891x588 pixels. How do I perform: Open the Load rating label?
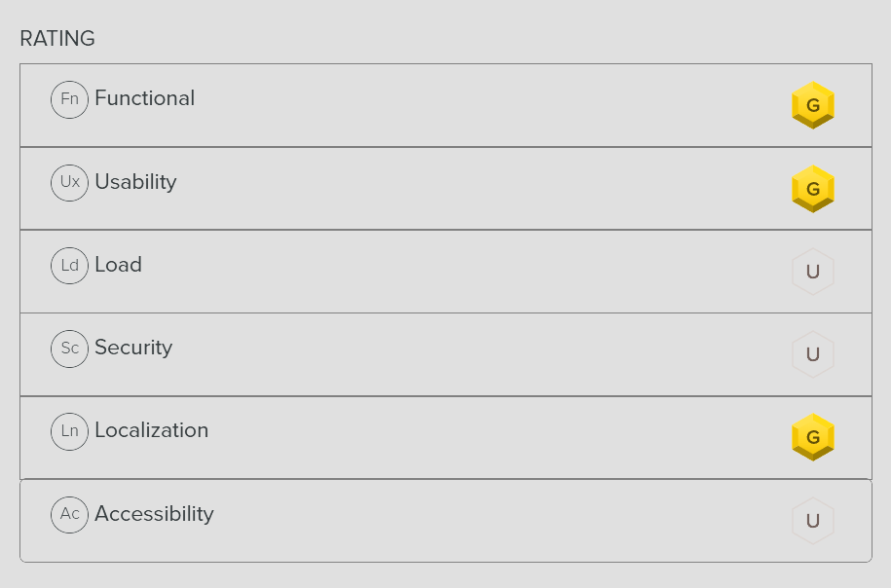(118, 265)
